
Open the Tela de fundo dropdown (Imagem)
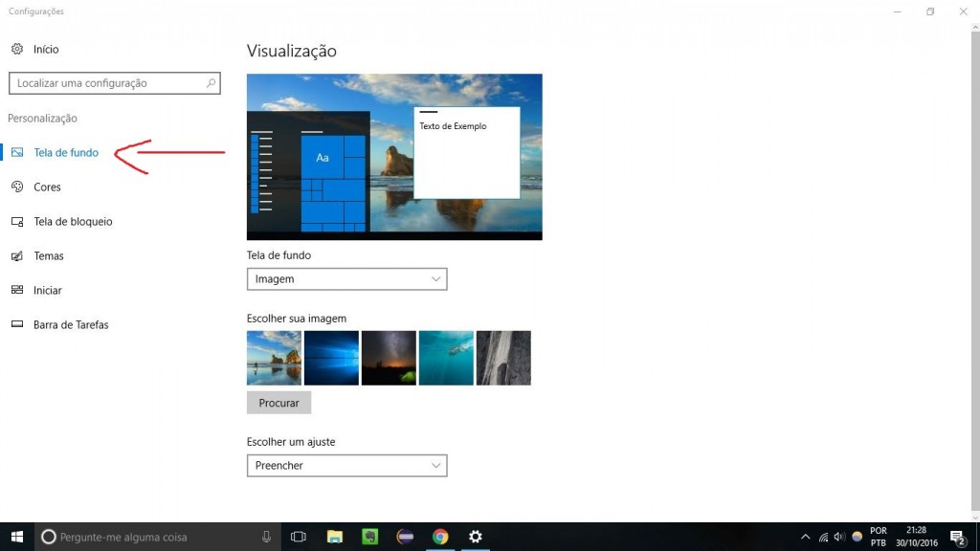click(346, 279)
